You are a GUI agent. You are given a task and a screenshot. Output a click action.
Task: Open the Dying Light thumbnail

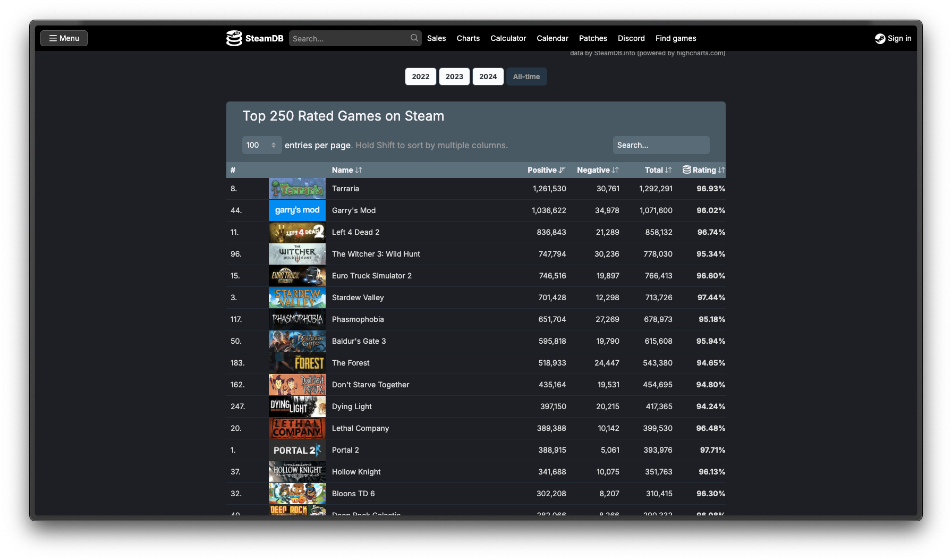pos(297,406)
